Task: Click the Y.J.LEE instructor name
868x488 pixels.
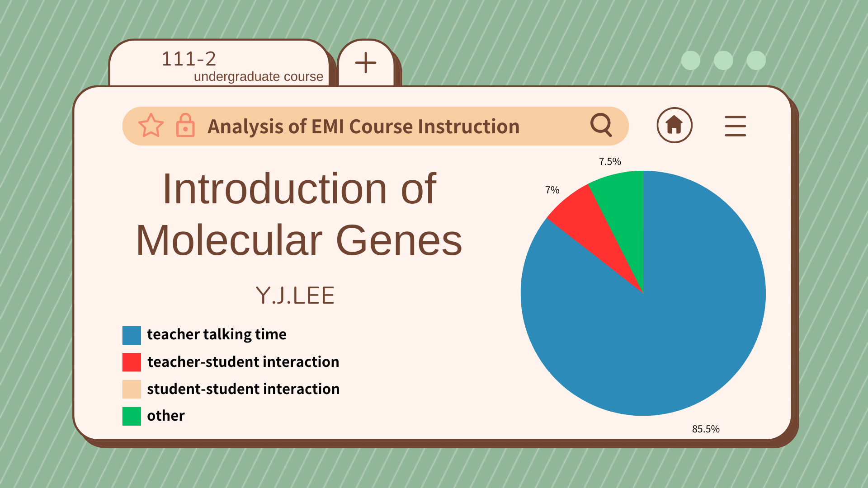Action: 295,296
